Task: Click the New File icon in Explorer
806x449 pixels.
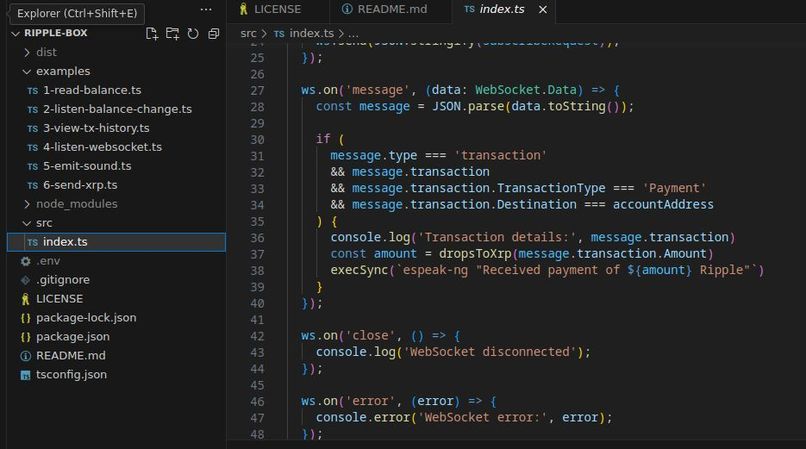Action: [x=152, y=34]
